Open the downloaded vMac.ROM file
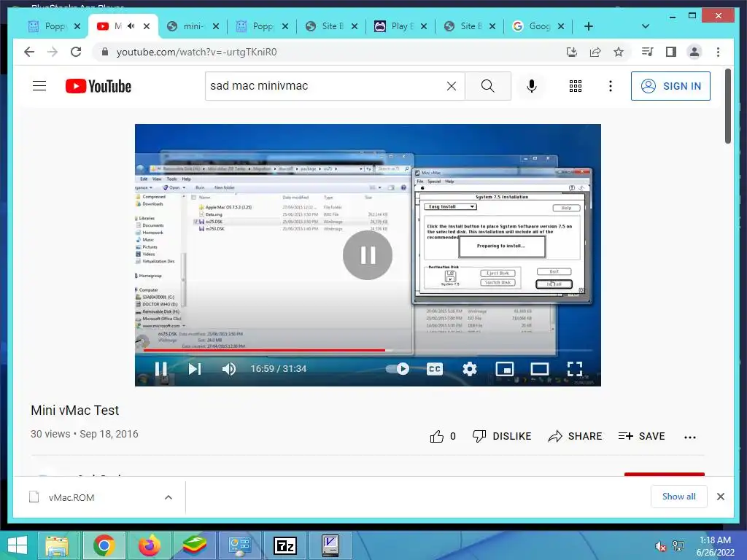 coord(71,497)
